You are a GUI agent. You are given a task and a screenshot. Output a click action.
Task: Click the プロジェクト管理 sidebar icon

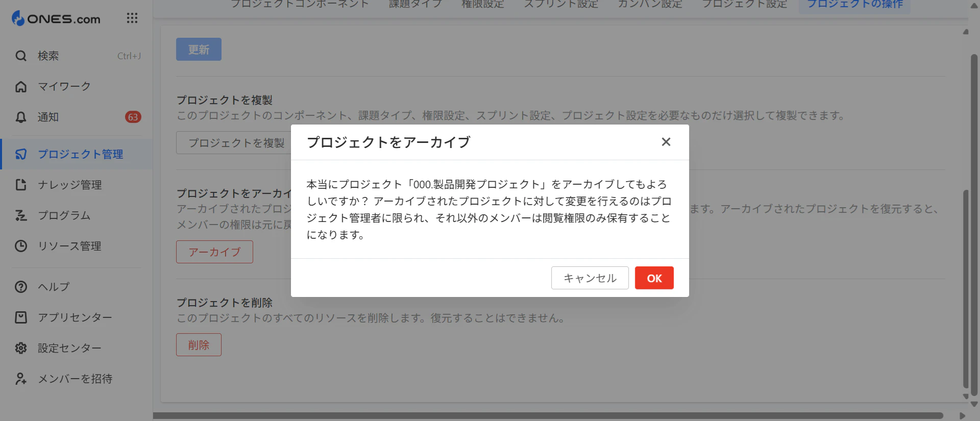point(21,154)
